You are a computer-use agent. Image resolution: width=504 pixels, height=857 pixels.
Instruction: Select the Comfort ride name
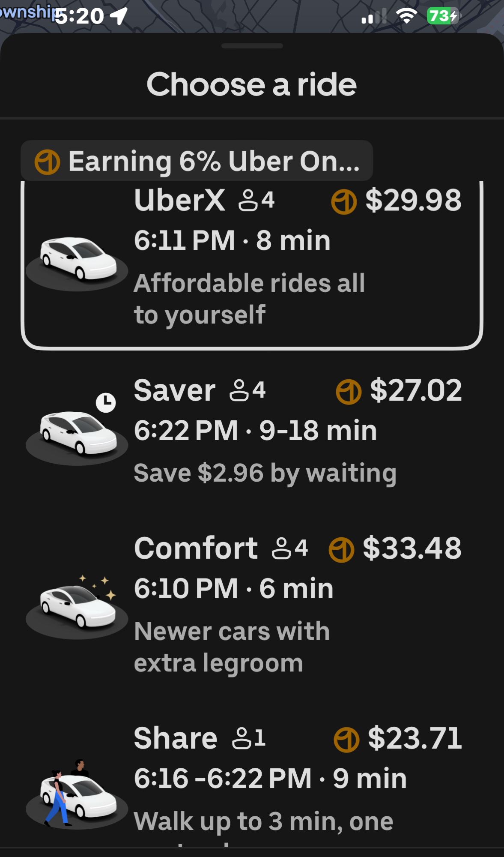196,548
